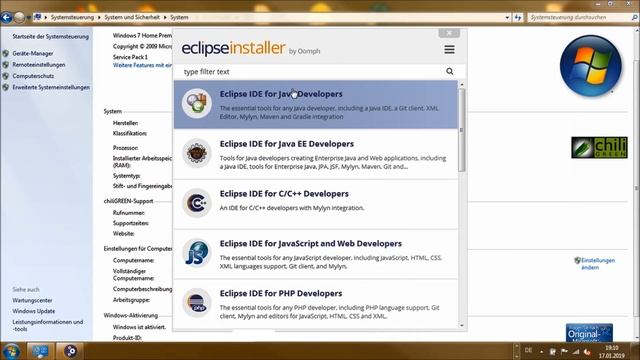
Task: Click the Action Center flag tray icon
Action: pyautogui.click(x=564, y=351)
